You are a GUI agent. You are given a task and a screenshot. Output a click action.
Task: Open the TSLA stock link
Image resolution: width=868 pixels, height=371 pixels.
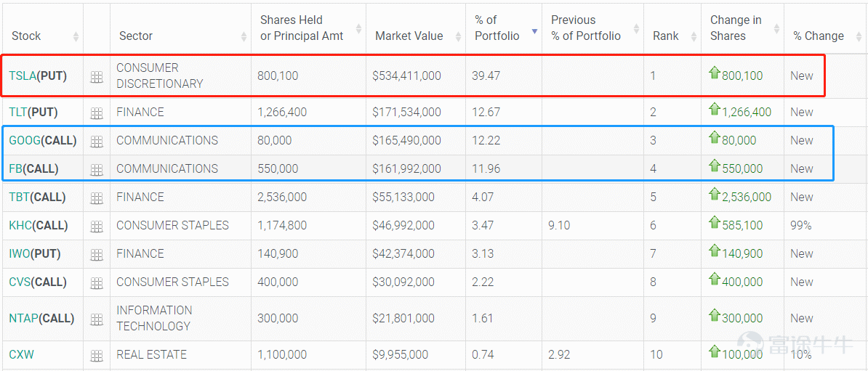pos(23,76)
